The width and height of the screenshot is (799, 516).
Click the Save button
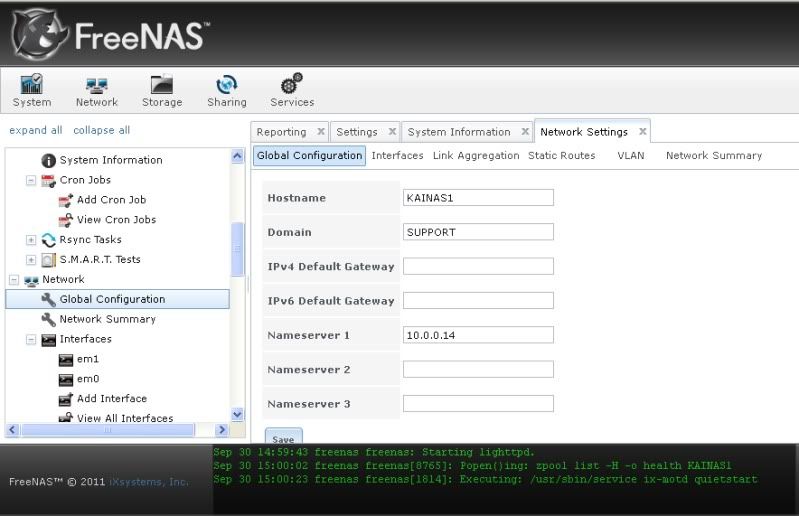[283, 437]
